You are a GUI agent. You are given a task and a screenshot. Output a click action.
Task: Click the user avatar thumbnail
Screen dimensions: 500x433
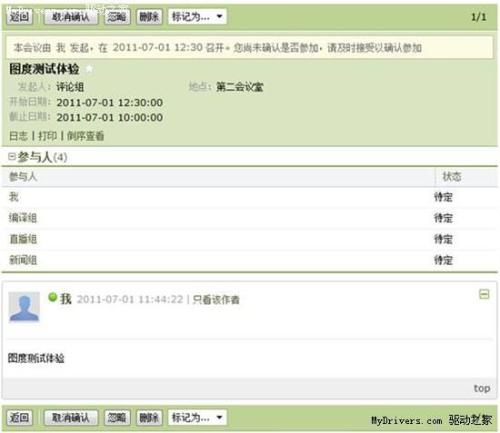pyautogui.click(x=24, y=307)
